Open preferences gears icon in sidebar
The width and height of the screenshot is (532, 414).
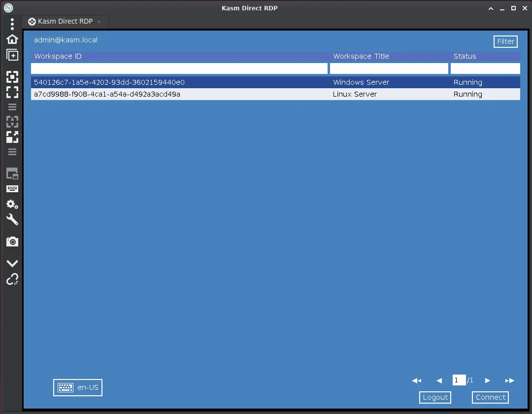[x=12, y=204]
